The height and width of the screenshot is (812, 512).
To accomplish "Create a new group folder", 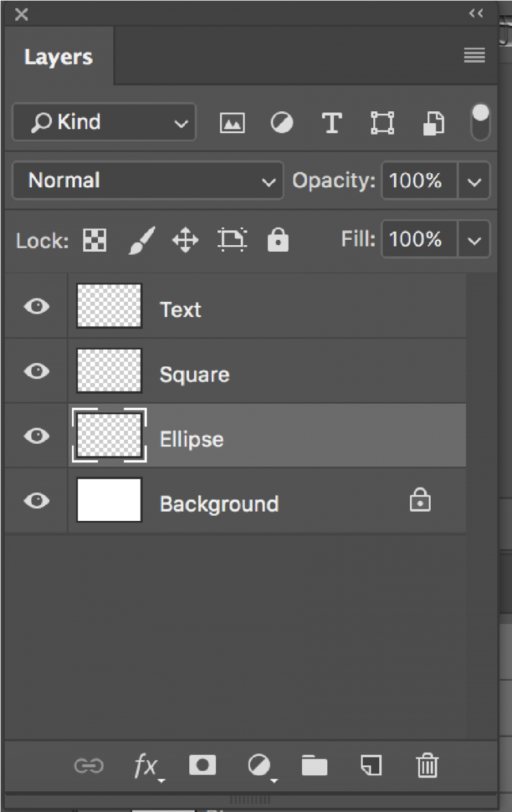I will [x=315, y=765].
